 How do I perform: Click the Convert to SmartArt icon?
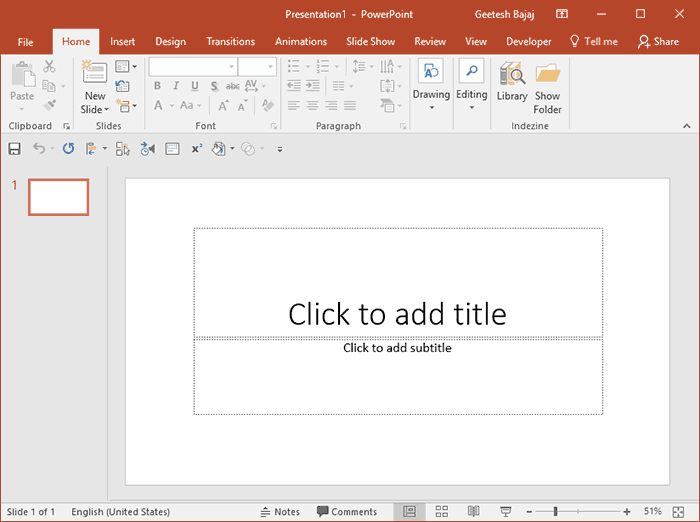(388, 105)
